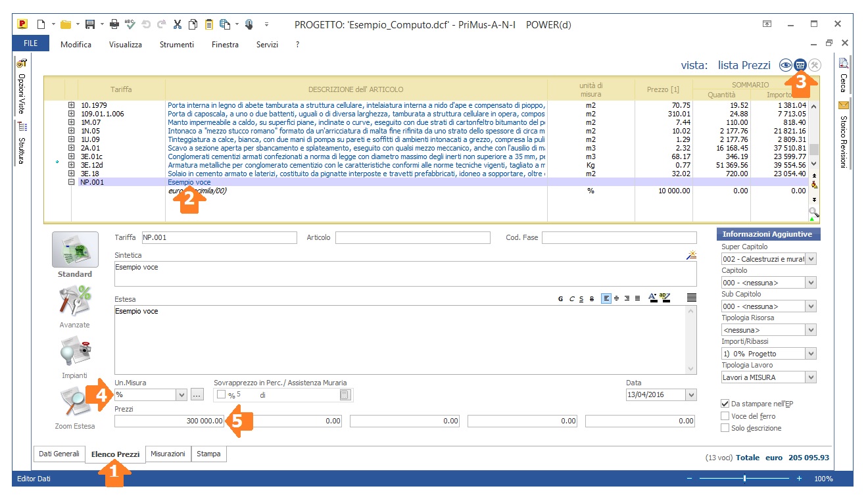The width and height of the screenshot is (868, 501).
Task: Click the Tariffa column header
Action: point(121,89)
